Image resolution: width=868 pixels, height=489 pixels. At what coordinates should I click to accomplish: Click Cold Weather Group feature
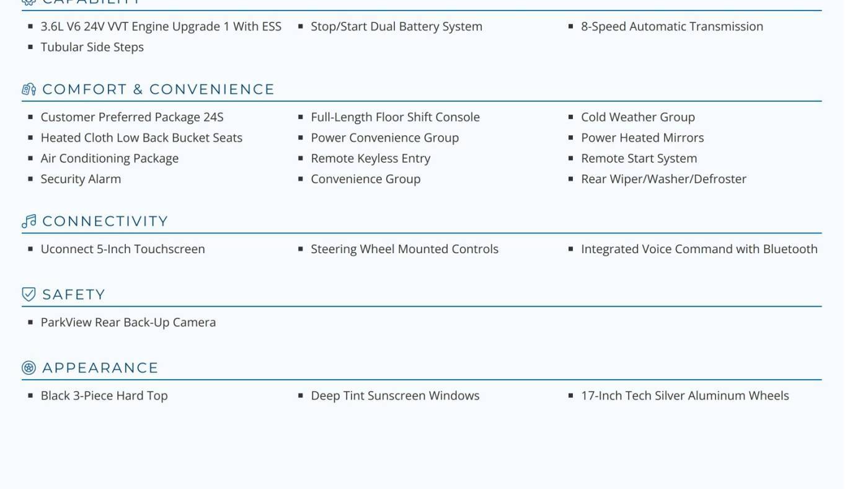pos(638,117)
